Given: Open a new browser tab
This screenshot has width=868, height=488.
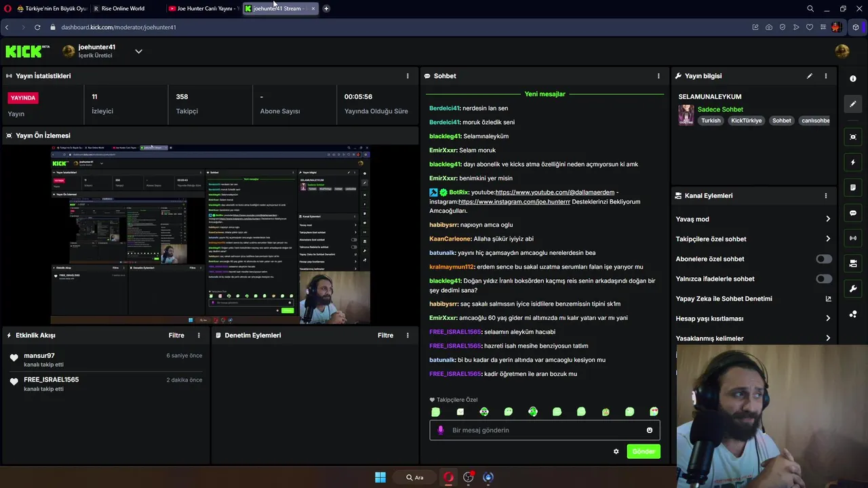Looking at the screenshot, I should point(326,9).
